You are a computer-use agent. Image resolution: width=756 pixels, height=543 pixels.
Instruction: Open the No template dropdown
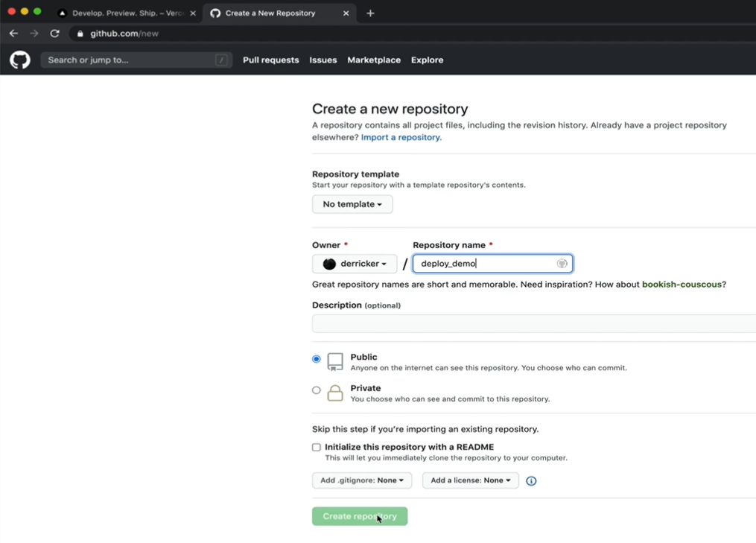click(352, 204)
